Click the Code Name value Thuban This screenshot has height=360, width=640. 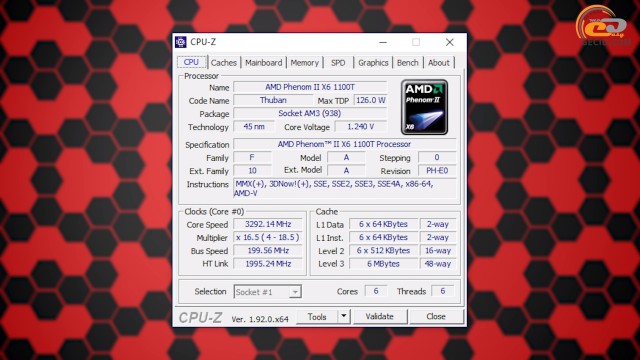coord(273,100)
